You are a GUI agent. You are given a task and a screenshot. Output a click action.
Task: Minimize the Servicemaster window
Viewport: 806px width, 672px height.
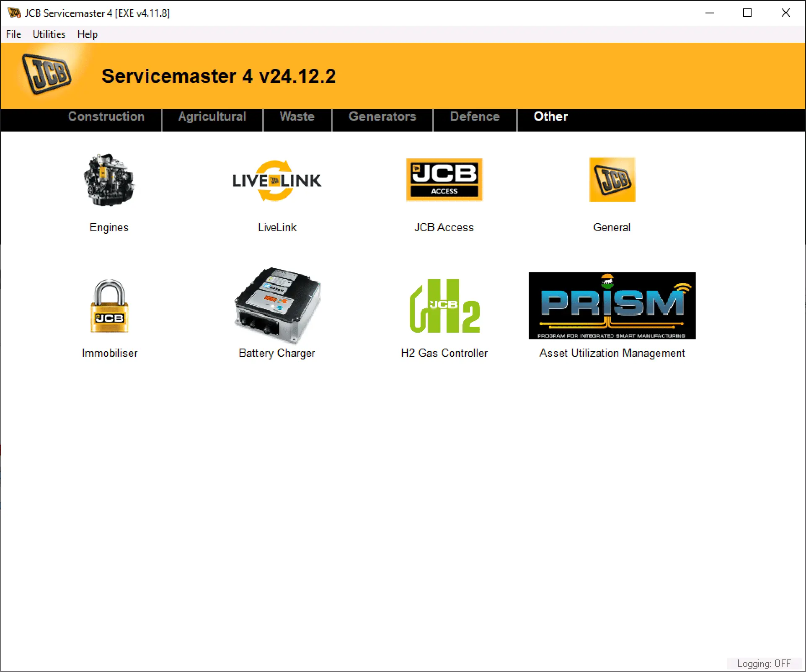(x=709, y=13)
